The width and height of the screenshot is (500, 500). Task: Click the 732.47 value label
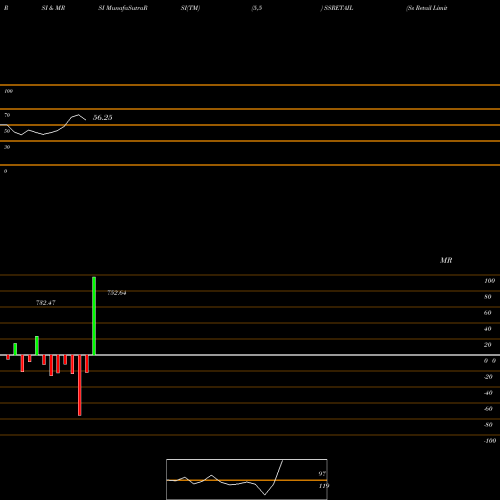[46, 303]
